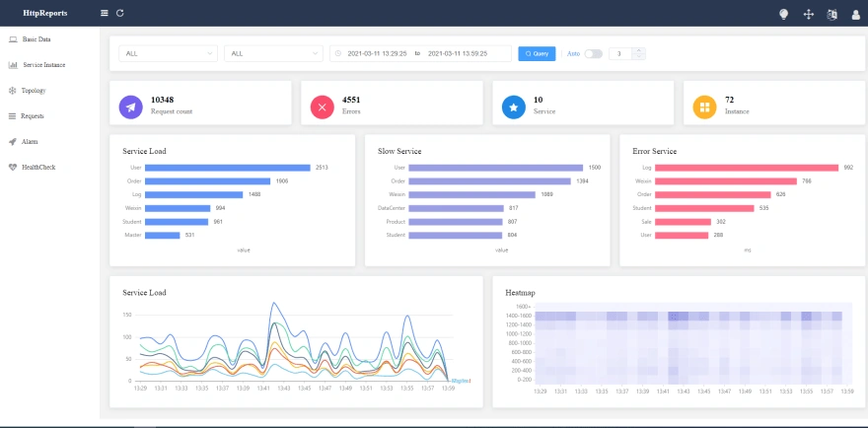Viewport: 868px width, 428px height.
Task: Click the Alarm rocket icon
Action: (x=12, y=141)
